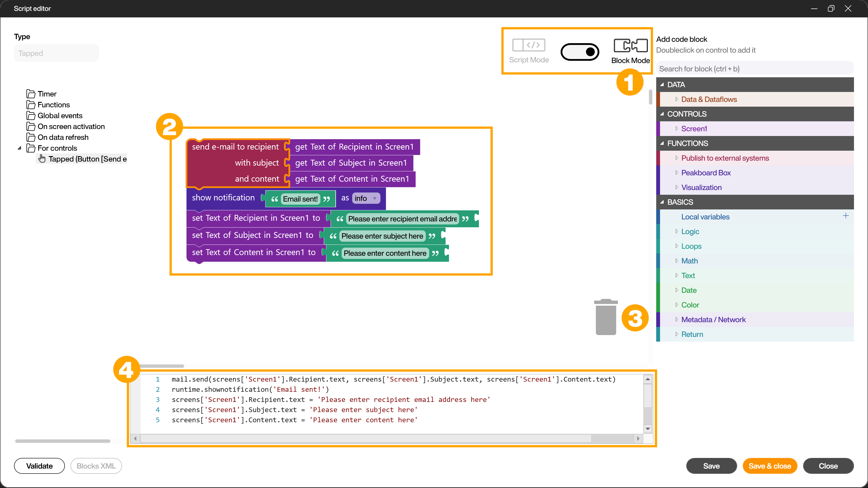Collapse the DATA section header
The width and height of the screenshot is (868, 488).
pyautogui.click(x=755, y=84)
